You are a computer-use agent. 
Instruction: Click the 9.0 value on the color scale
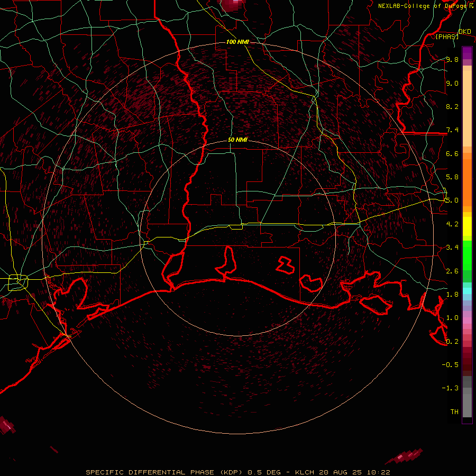(x=452, y=83)
